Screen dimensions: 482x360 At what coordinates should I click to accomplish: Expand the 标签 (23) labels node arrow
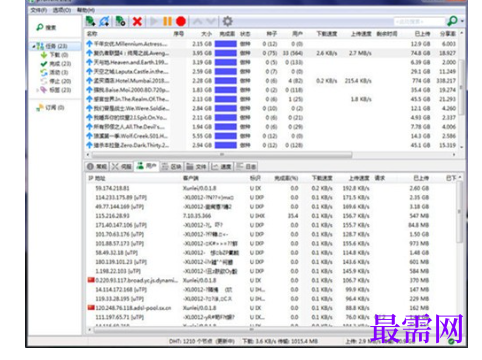point(37,90)
